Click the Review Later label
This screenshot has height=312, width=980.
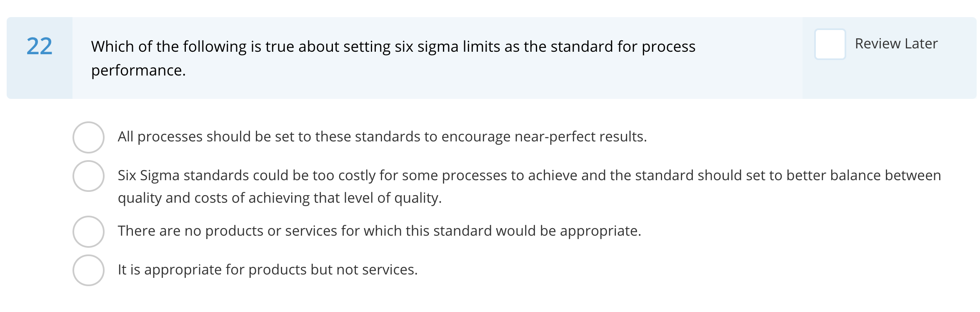(x=896, y=43)
